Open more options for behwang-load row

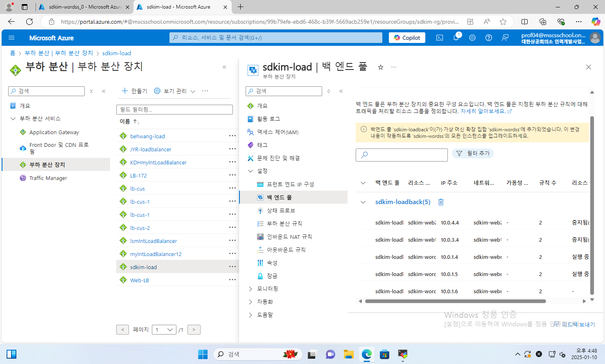[233, 136]
